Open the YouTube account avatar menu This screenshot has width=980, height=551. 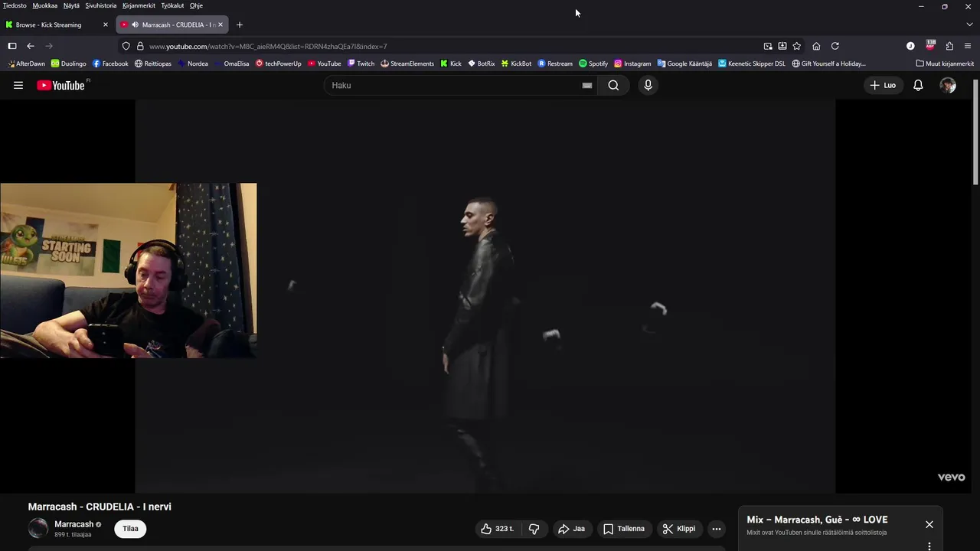click(x=948, y=85)
